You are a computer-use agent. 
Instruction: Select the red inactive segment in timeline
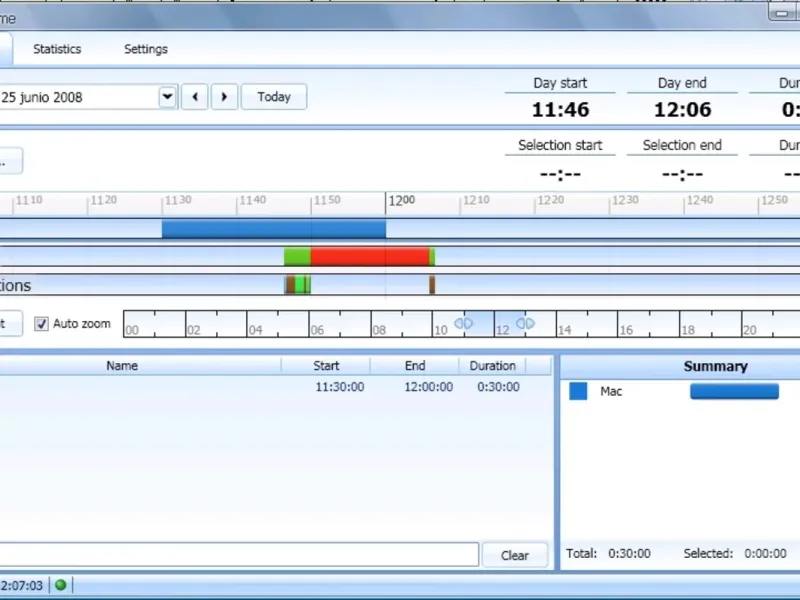tap(370, 257)
